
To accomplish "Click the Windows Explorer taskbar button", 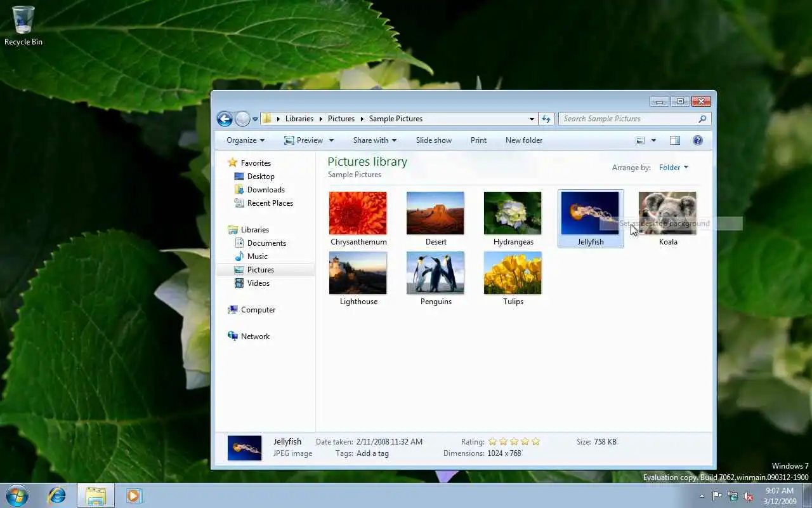I will coord(96,495).
